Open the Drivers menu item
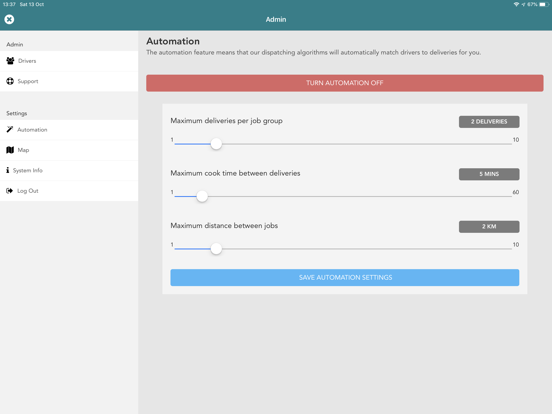 pos(69,61)
